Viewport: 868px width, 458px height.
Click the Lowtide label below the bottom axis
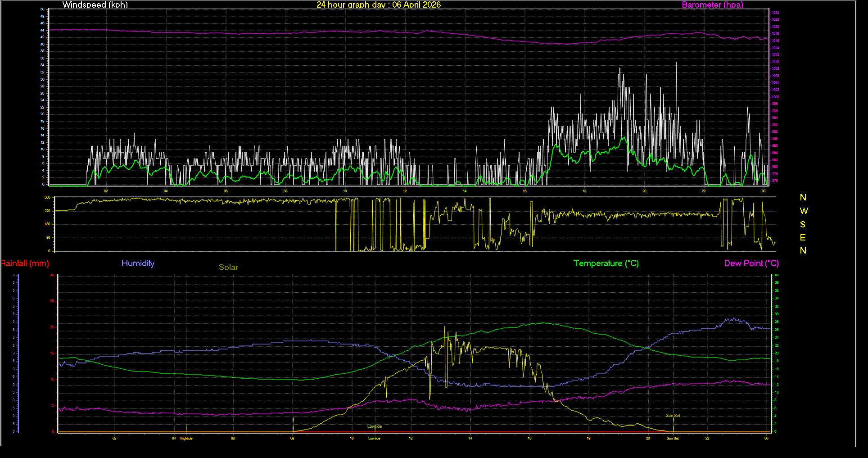[x=374, y=438]
